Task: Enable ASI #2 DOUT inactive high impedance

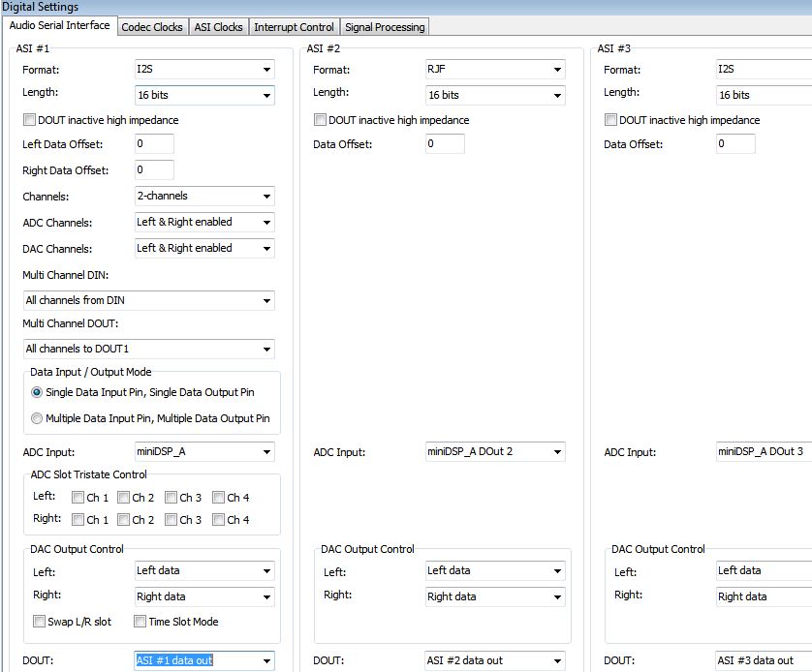Action: coord(320,120)
